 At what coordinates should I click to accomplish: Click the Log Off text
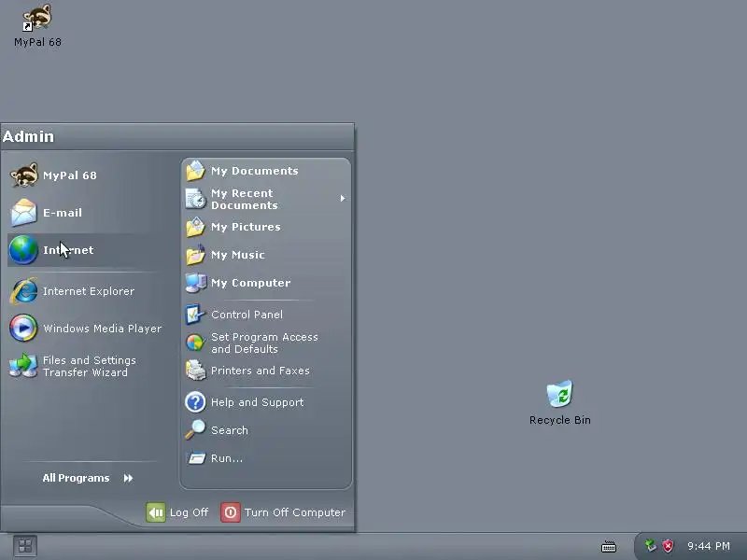click(x=190, y=512)
